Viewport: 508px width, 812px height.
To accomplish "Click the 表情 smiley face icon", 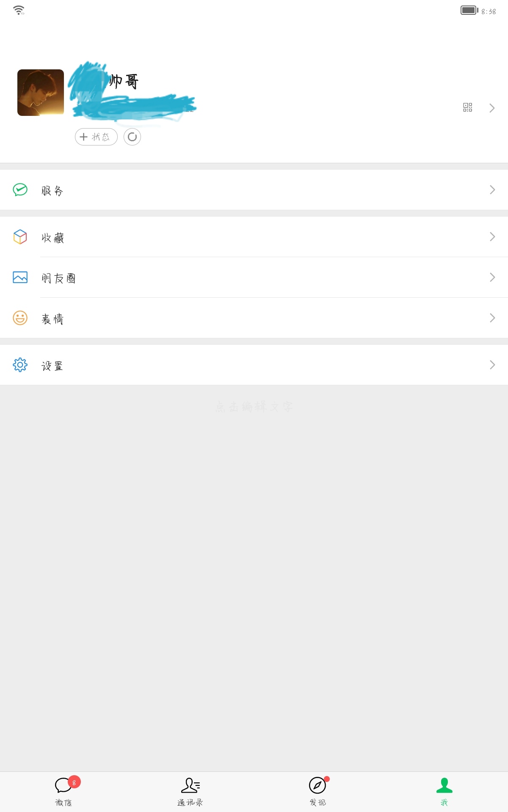I will point(20,318).
